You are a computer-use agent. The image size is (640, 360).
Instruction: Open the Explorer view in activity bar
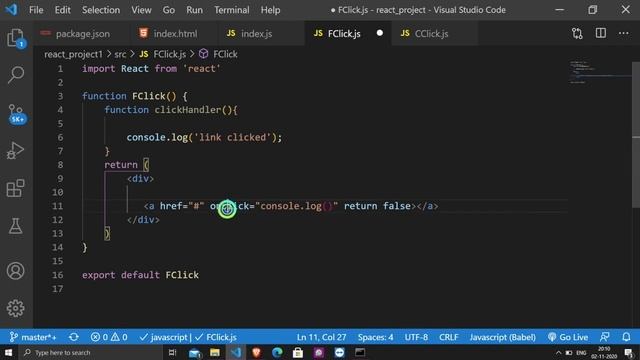point(16,39)
